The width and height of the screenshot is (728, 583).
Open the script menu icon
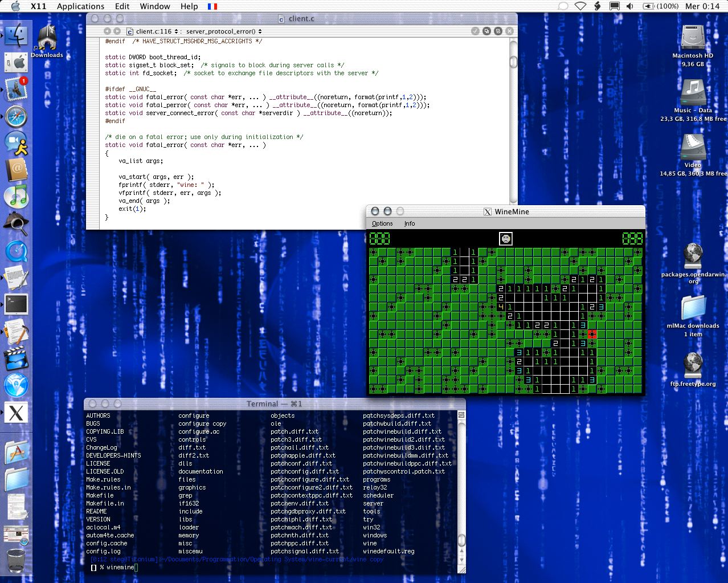[598, 6]
